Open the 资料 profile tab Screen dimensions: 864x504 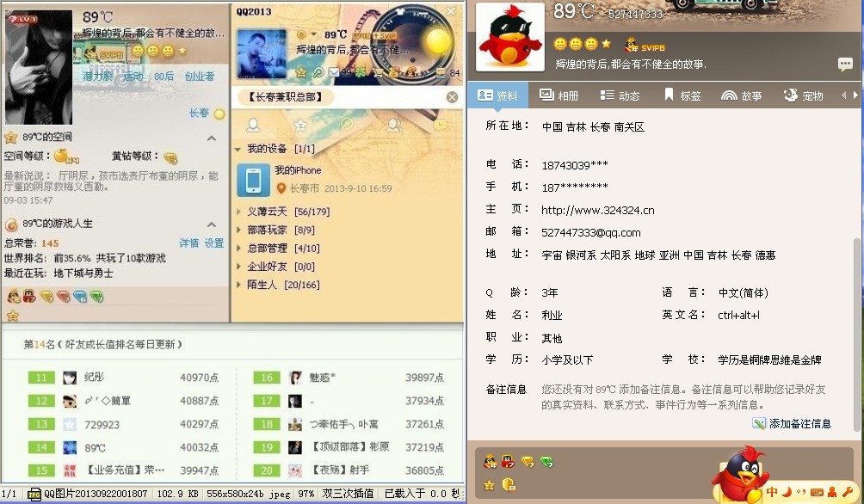497,95
